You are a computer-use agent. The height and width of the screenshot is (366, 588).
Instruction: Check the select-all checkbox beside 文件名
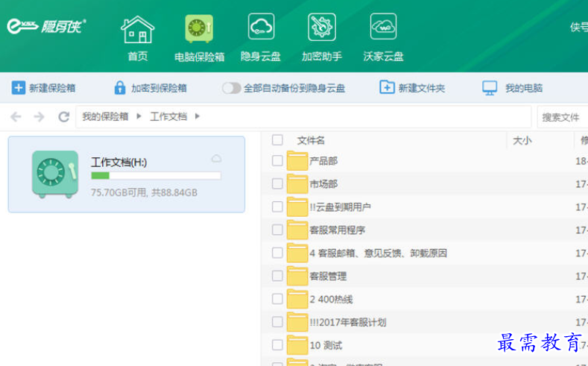277,140
